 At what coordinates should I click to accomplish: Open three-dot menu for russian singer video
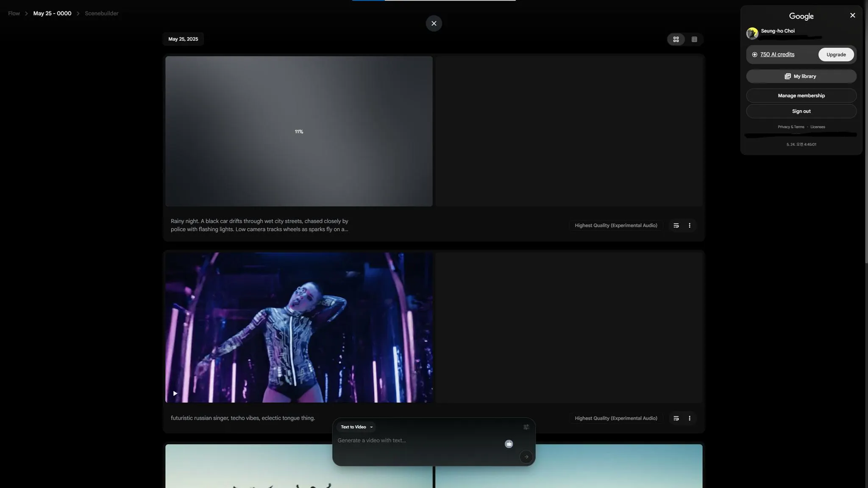tap(690, 418)
